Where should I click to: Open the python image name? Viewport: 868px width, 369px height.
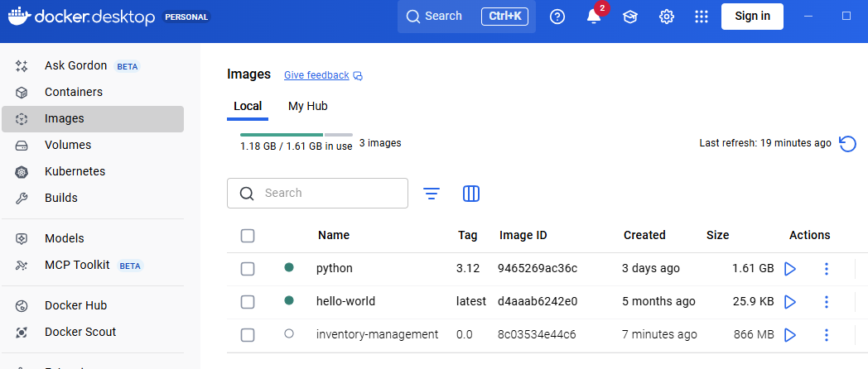click(335, 269)
